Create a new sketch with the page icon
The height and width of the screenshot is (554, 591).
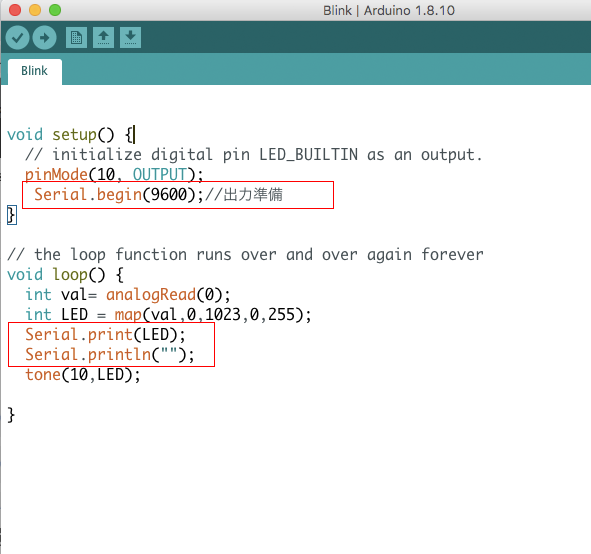(x=76, y=37)
